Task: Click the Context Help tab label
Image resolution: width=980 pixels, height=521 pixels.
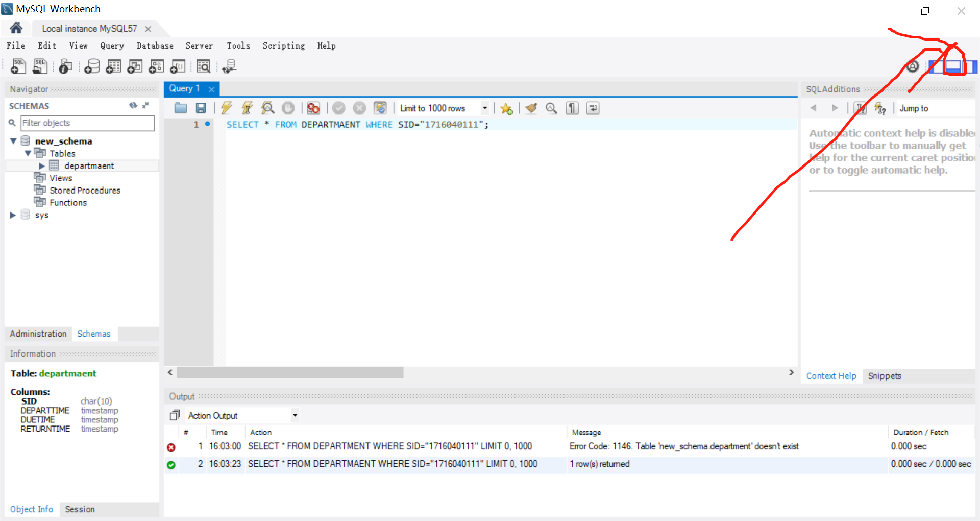Action: [x=831, y=375]
